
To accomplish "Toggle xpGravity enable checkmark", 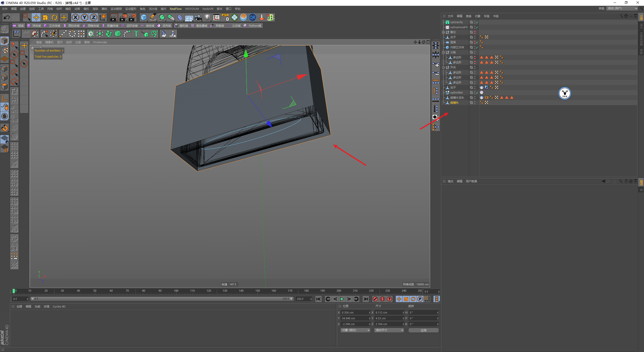I will click(477, 22).
